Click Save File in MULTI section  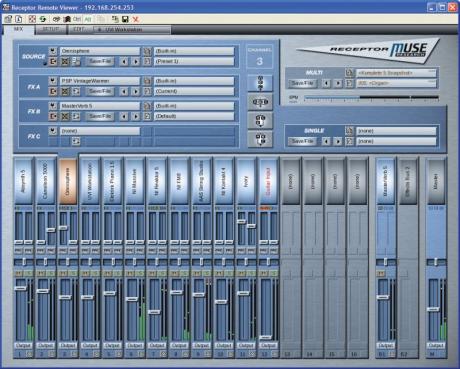[x=303, y=83]
